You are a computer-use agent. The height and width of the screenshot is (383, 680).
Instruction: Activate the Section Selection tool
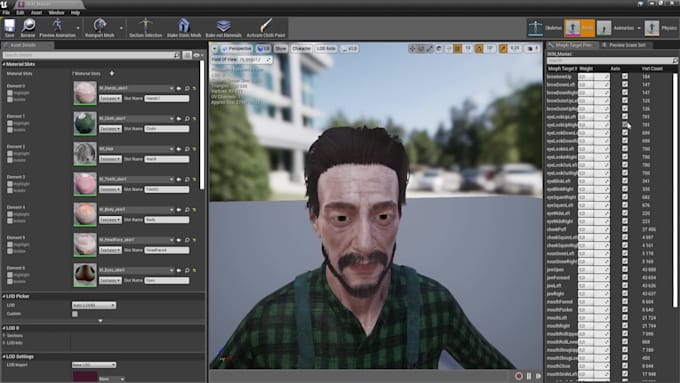[x=145, y=25]
